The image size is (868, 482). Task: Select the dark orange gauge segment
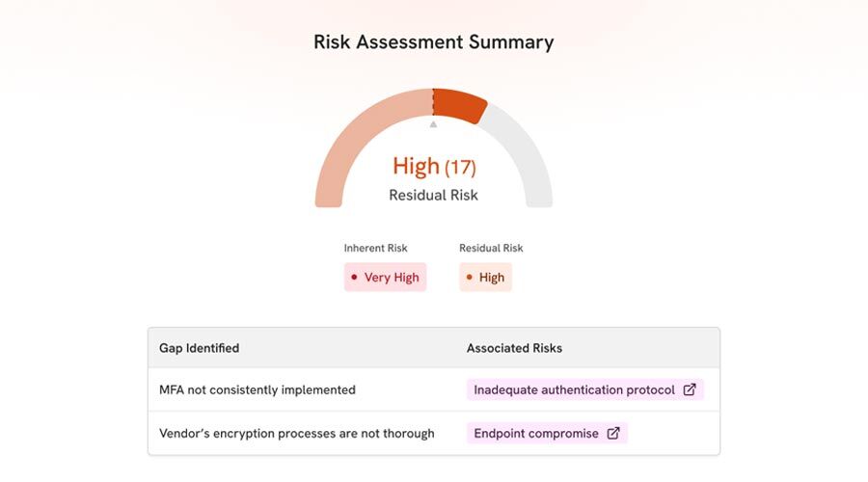tap(459, 104)
